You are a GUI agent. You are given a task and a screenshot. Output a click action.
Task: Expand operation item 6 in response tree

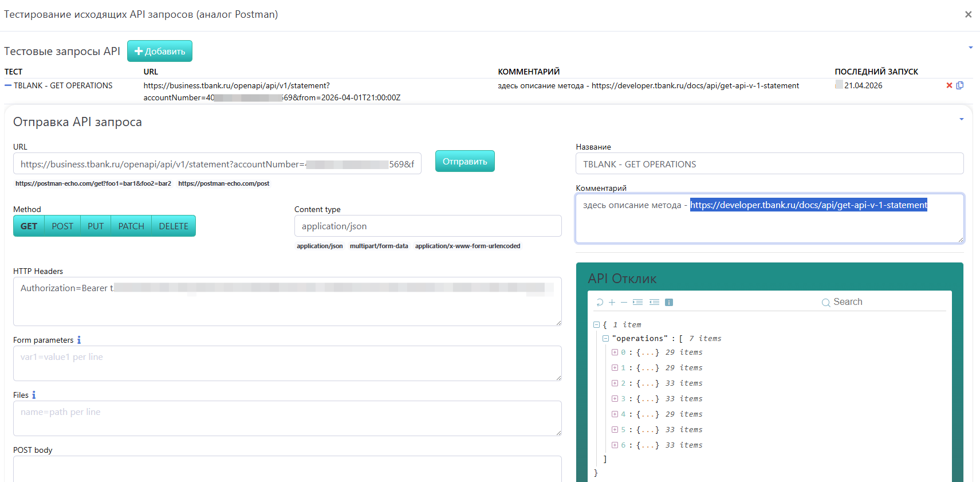[615, 445]
